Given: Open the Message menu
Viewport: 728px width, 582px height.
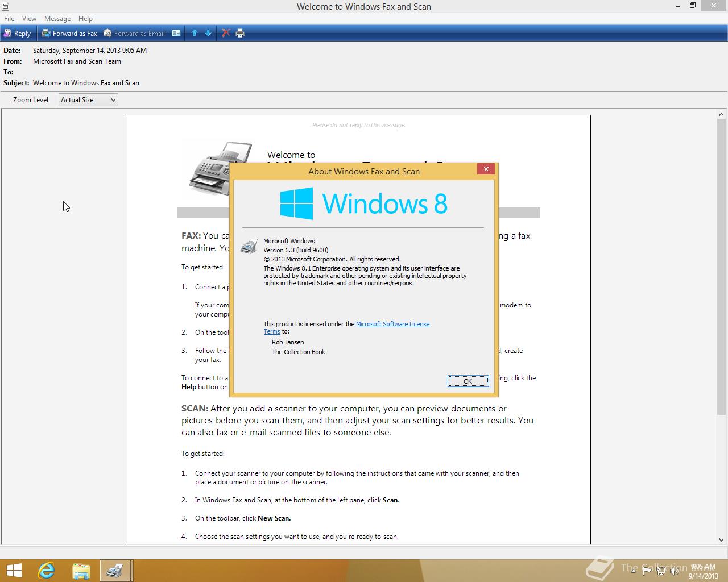Looking at the screenshot, I should pyautogui.click(x=57, y=19).
